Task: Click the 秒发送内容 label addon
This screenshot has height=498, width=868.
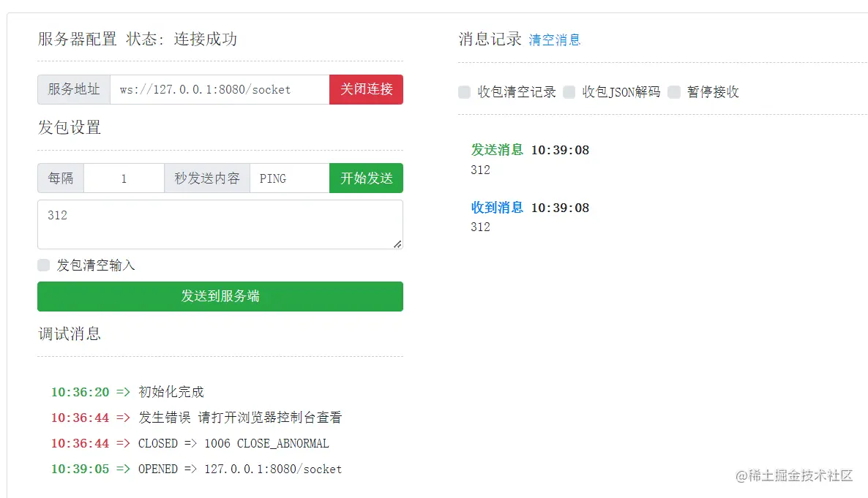Action: 207,178
